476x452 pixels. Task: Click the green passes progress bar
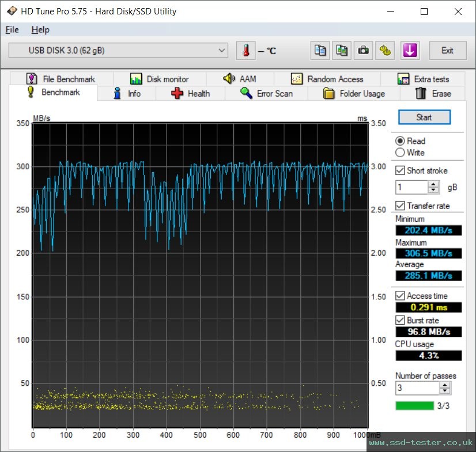coord(415,405)
